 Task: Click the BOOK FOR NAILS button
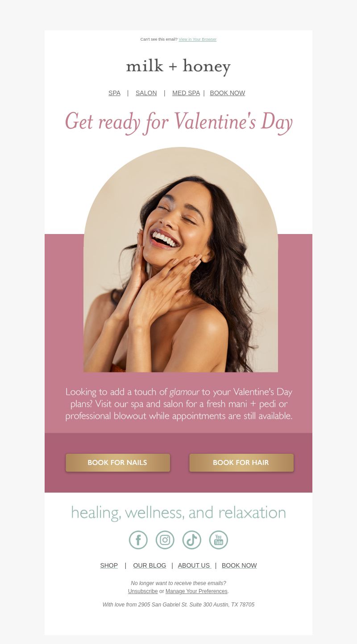[x=118, y=463]
